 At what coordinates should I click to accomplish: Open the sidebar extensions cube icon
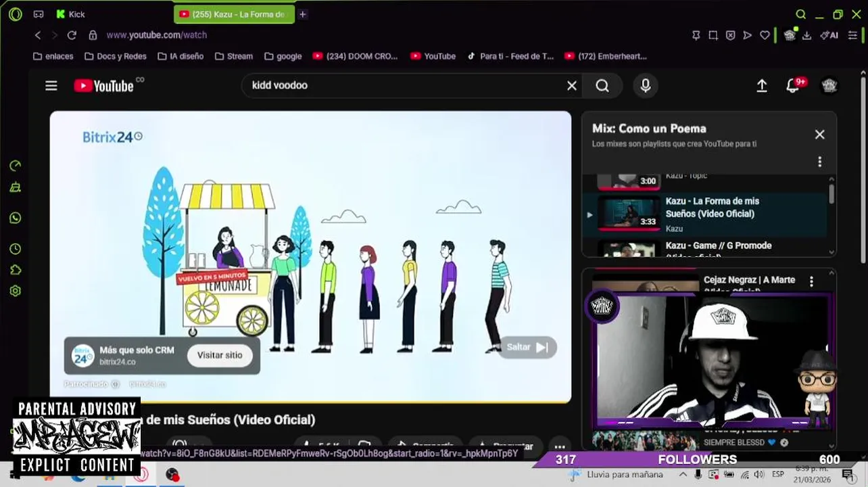[x=16, y=271]
